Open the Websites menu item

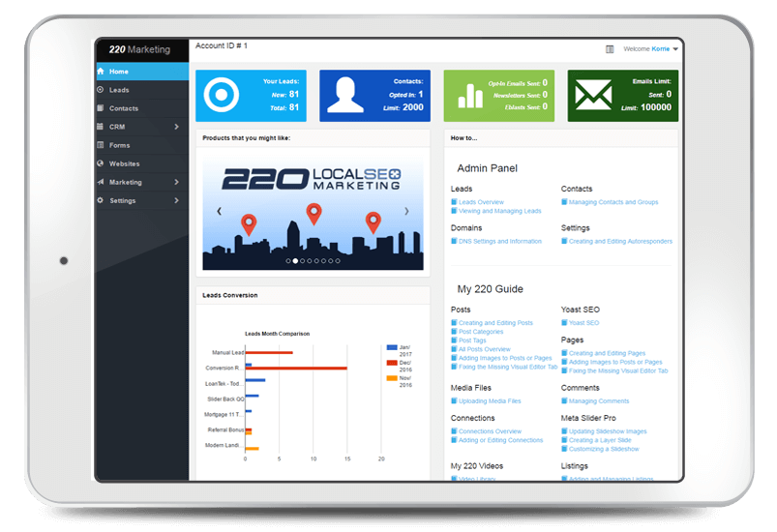pos(124,163)
